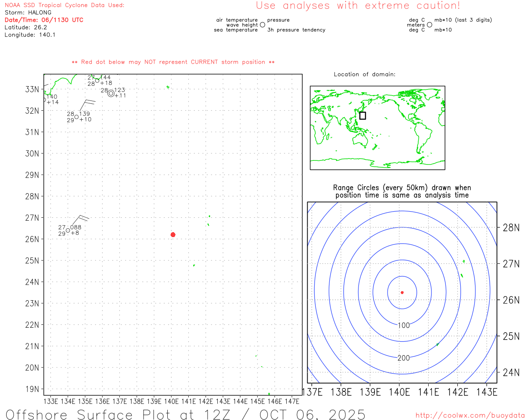Select the station circle with pressure 144

click(97, 80)
